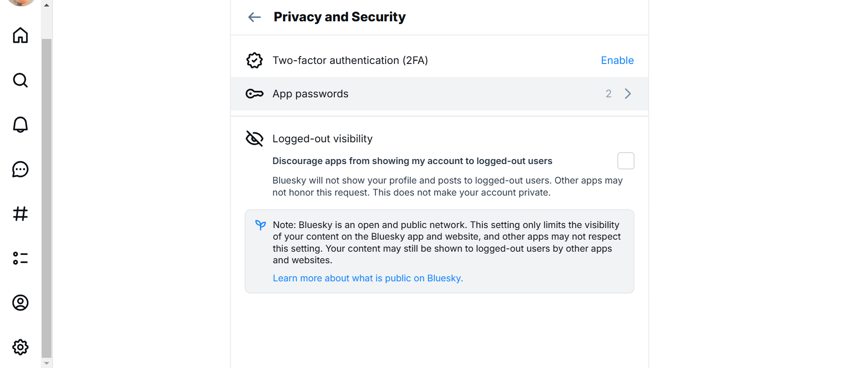The height and width of the screenshot is (368, 868).
Task: Open Home from the sidebar
Action: pos(20,35)
